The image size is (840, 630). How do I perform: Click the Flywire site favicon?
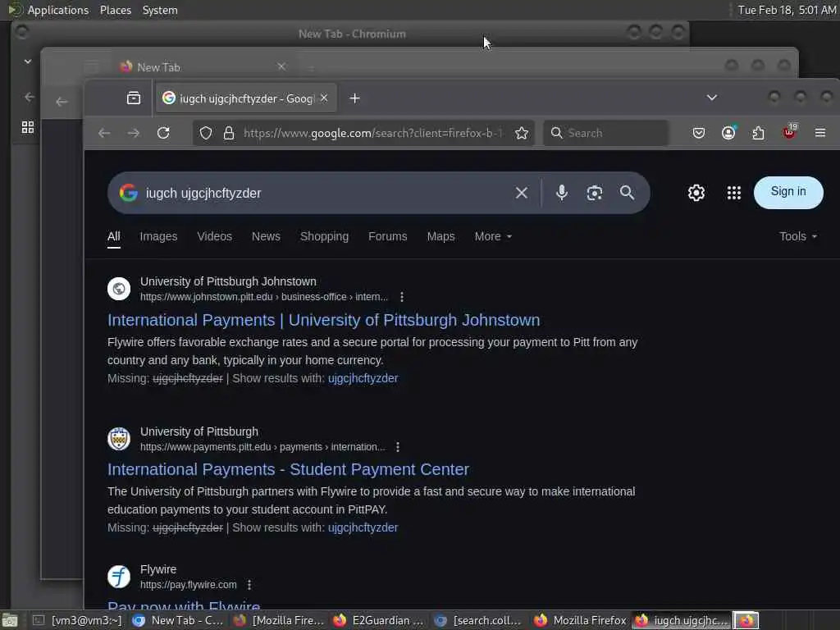[x=119, y=577]
